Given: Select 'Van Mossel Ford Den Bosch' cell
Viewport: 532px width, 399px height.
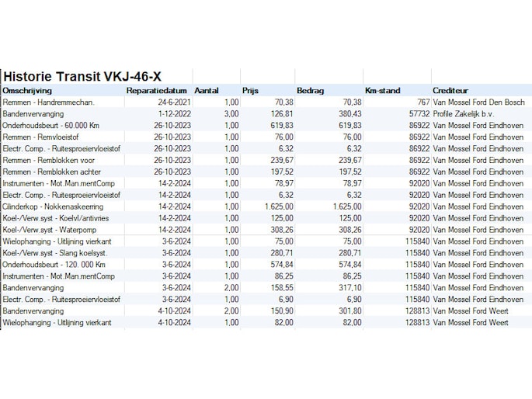Looking at the screenshot, I should (x=478, y=102).
